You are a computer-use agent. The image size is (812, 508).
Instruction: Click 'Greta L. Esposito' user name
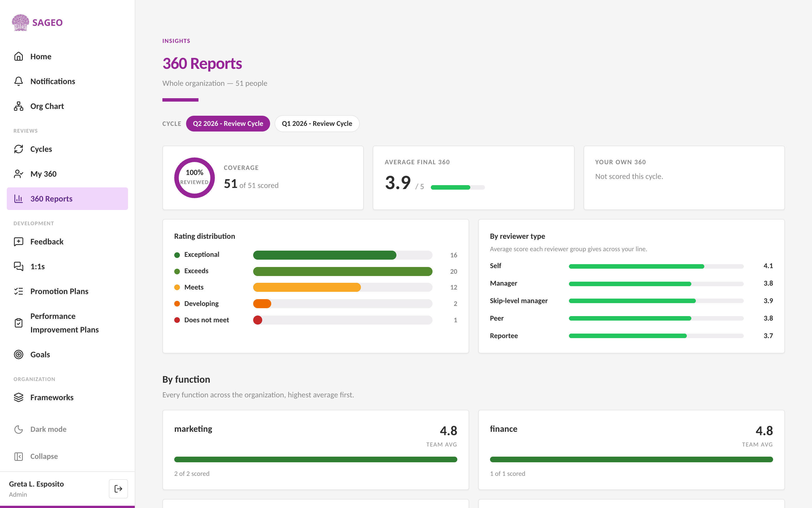[x=36, y=484]
